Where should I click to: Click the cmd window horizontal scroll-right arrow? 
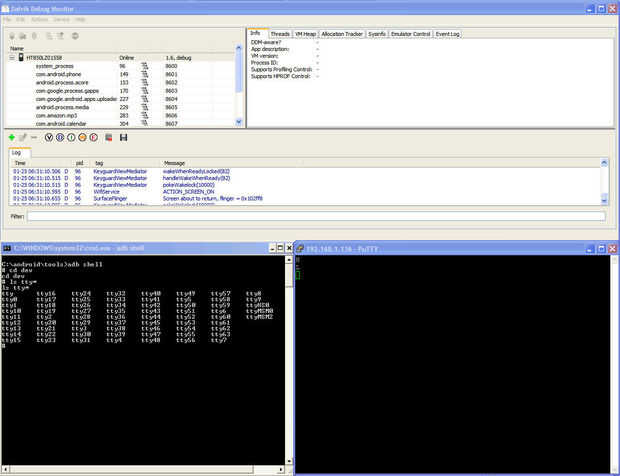[281, 469]
